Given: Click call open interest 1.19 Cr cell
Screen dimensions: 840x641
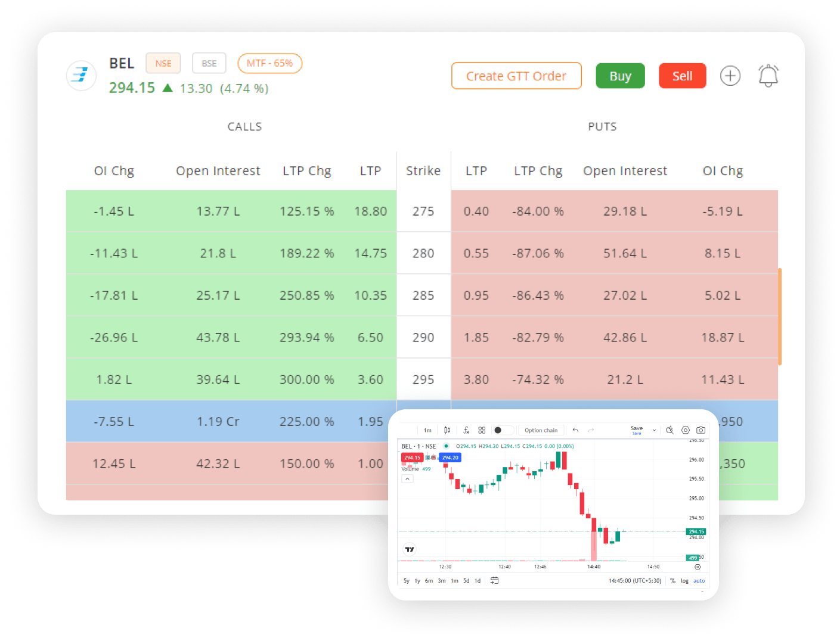Looking at the screenshot, I should tap(218, 422).
